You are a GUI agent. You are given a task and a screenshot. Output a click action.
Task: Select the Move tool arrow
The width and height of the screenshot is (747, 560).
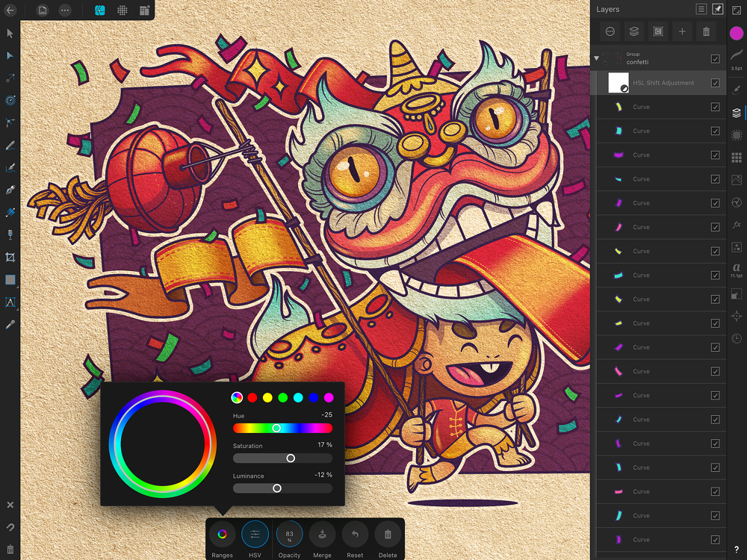click(10, 34)
